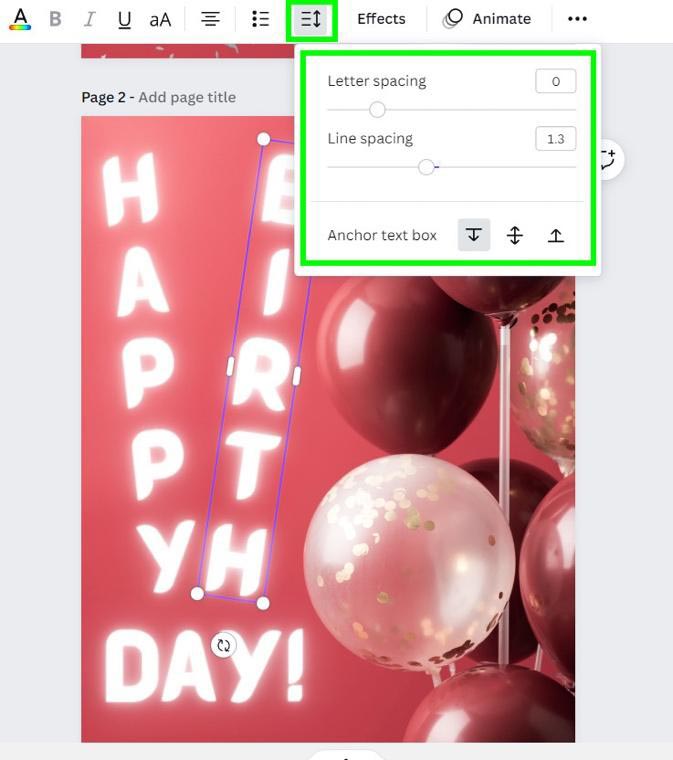Open the Effects panel
This screenshot has width=673, height=760.
pos(381,19)
